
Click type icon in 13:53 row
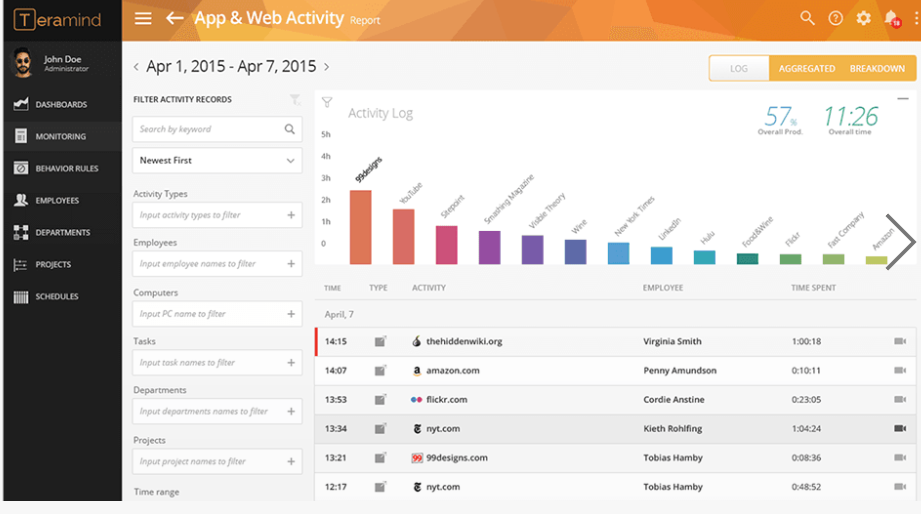pyautogui.click(x=380, y=399)
